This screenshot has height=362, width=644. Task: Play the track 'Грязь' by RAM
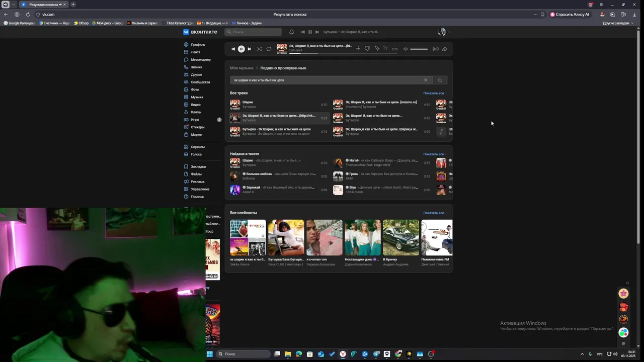[x=382, y=176]
